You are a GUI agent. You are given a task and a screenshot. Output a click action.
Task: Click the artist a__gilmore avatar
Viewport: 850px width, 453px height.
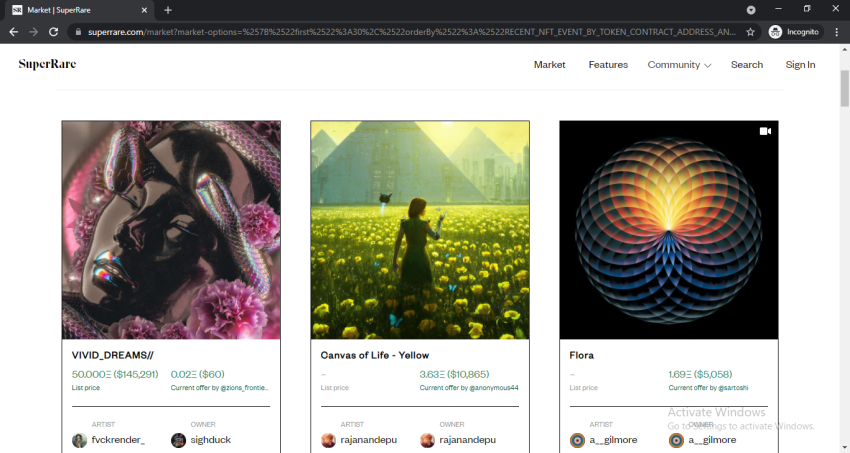pyautogui.click(x=577, y=440)
